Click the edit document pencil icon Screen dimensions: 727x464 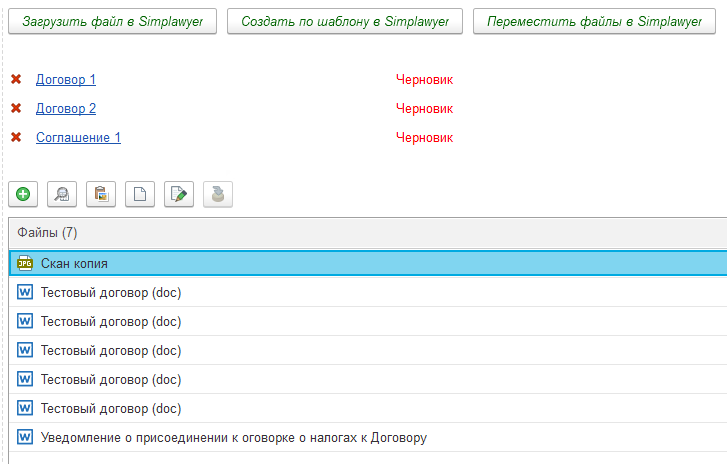point(179,195)
